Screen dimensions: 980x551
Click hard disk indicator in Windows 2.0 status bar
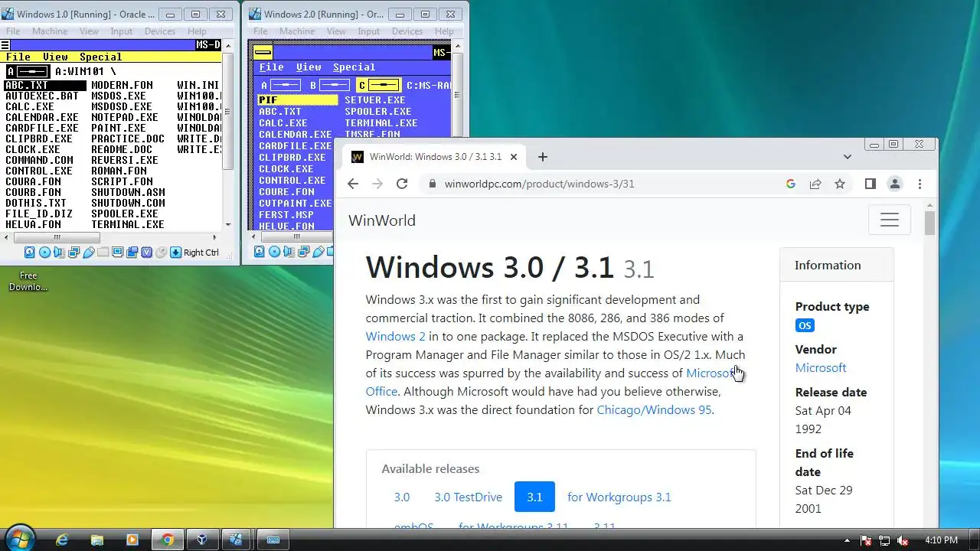click(260, 252)
